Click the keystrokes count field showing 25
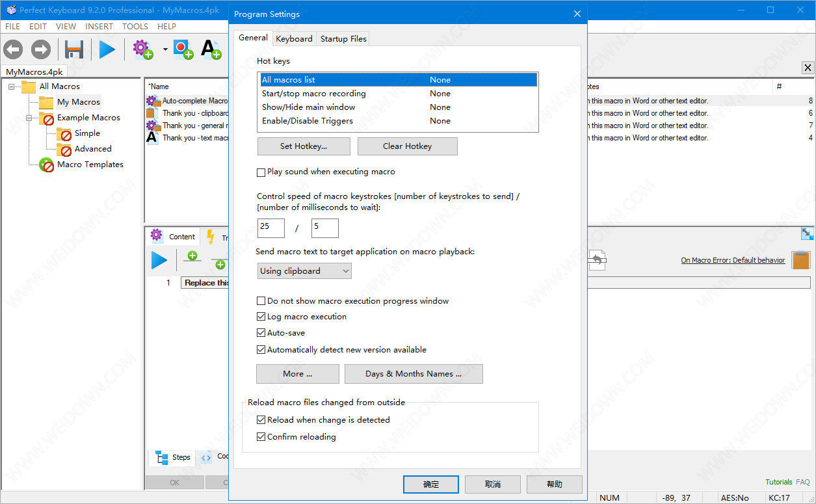 coord(271,228)
